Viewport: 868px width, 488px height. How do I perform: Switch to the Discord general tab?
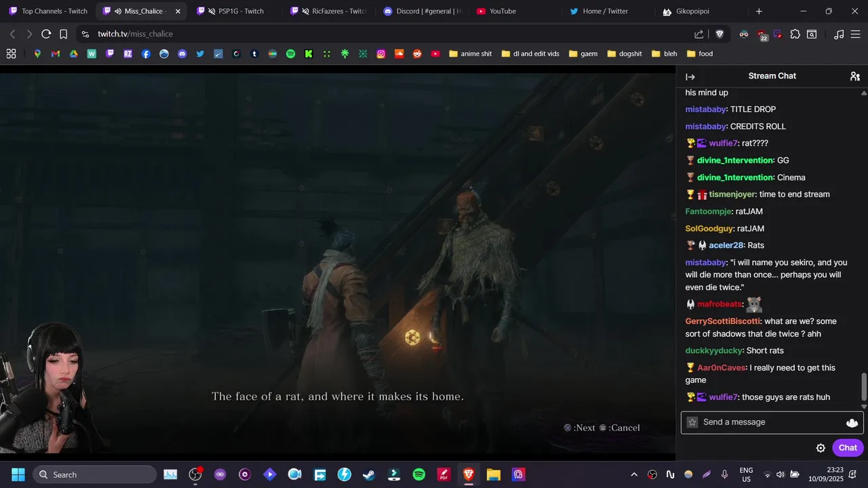coord(422,11)
